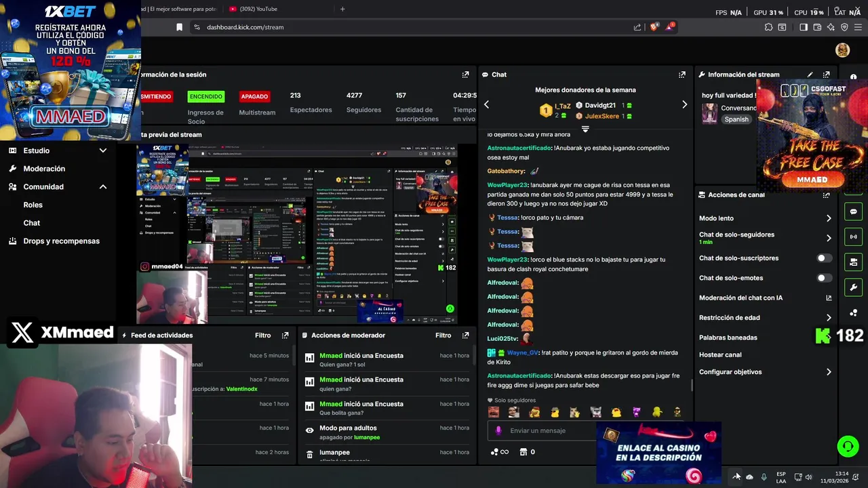Open Brave Wallet icon
Viewport: 868px width, 488px height.
(817, 27)
